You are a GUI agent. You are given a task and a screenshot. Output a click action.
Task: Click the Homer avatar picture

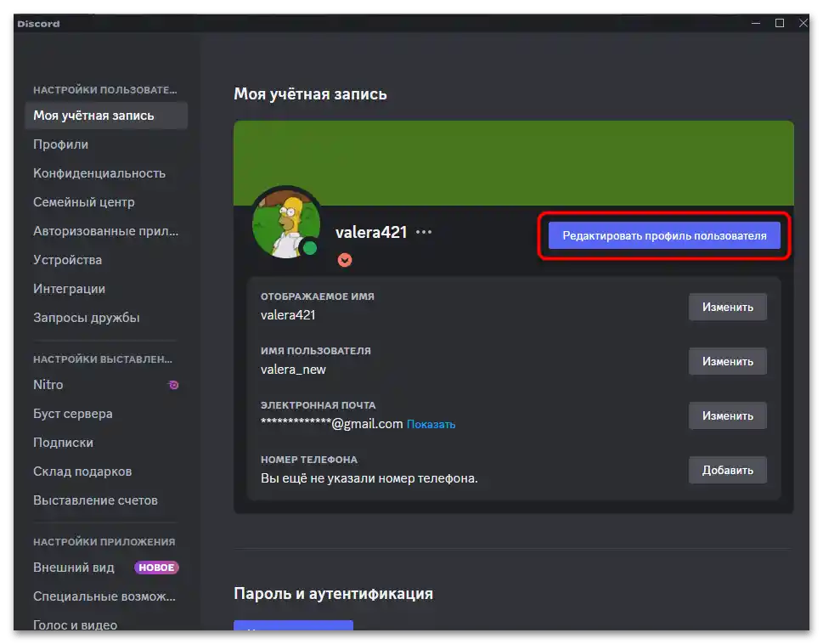[286, 223]
